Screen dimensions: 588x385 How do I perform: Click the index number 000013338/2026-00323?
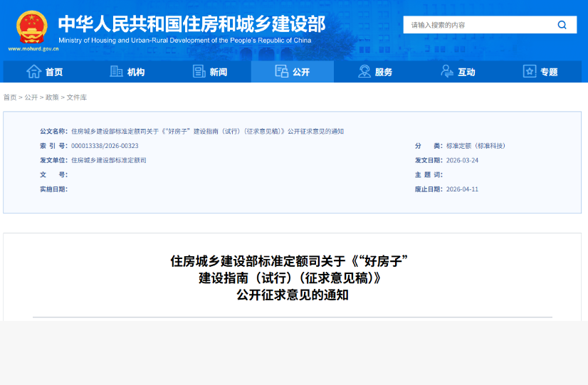click(105, 146)
